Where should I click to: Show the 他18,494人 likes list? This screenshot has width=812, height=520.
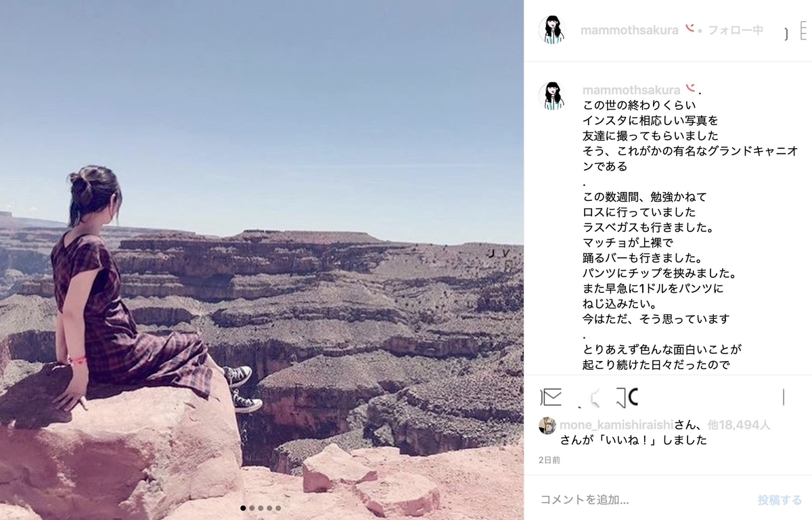point(739,425)
